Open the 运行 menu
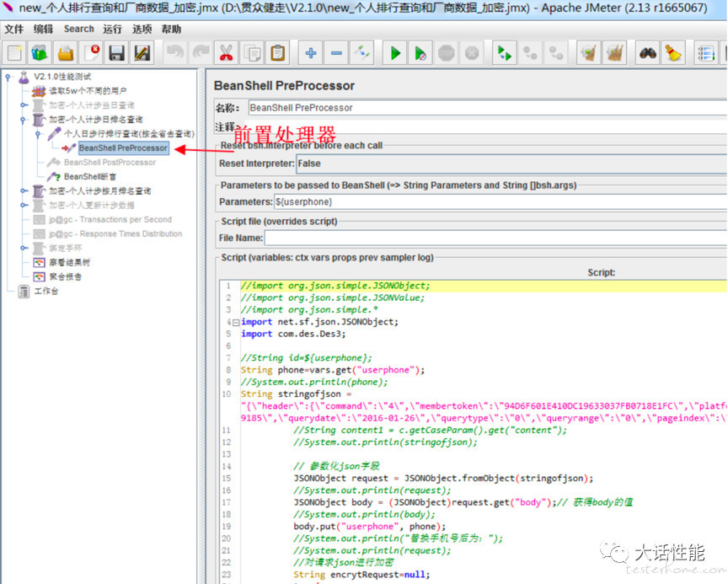 point(112,29)
